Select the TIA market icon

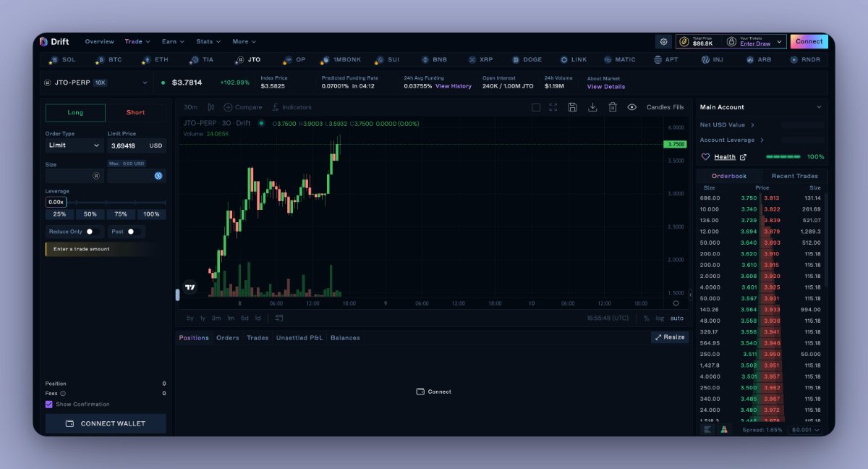click(193, 59)
